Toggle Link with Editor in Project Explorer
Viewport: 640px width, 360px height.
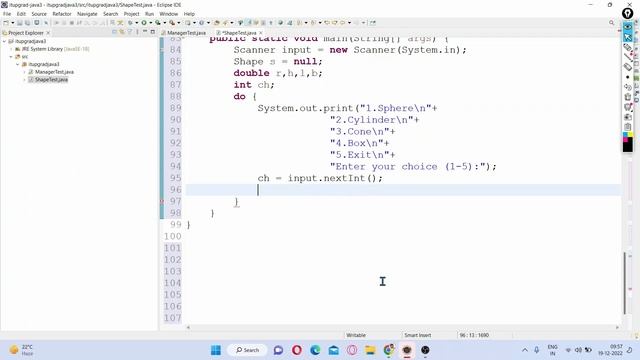coord(122,32)
